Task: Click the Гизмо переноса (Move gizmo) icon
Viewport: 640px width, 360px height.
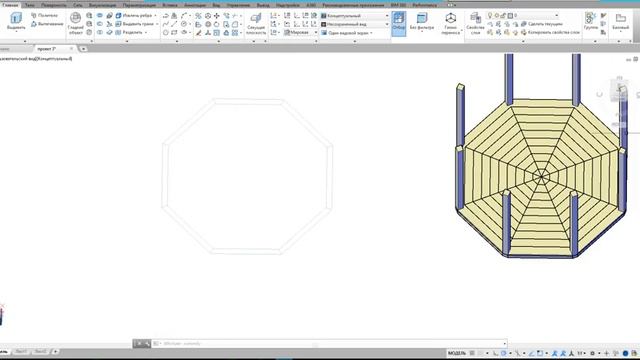Action: point(451,23)
